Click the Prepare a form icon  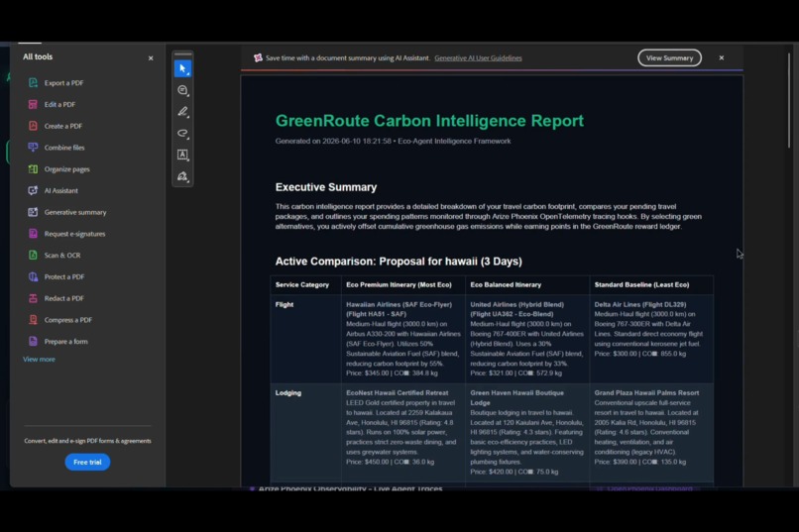click(33, 341)
